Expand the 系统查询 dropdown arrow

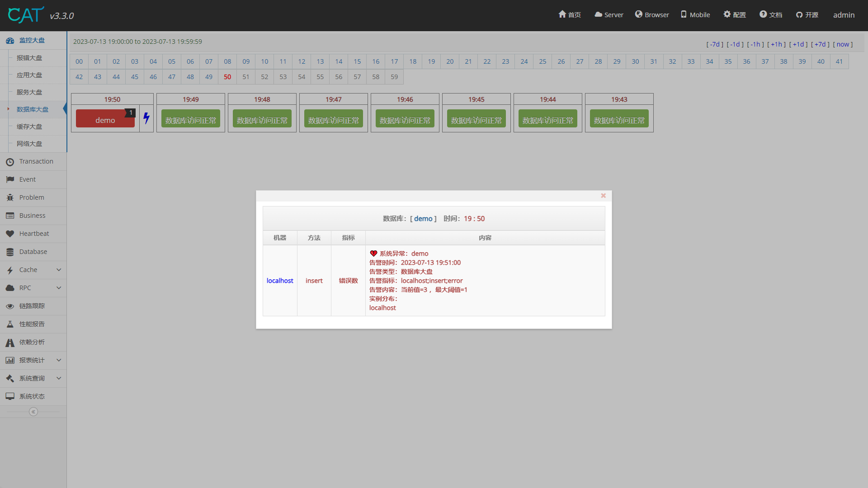pos(59,378)
